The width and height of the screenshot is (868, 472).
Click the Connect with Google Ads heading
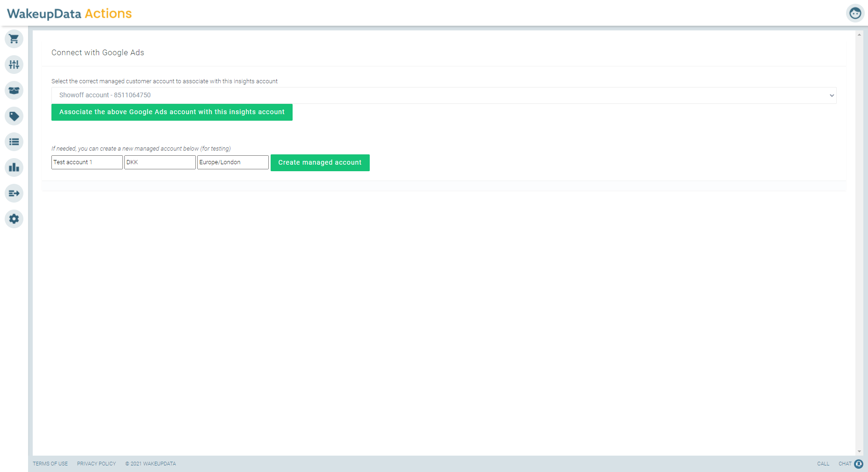pyautogui.click(x=98, y=52)
